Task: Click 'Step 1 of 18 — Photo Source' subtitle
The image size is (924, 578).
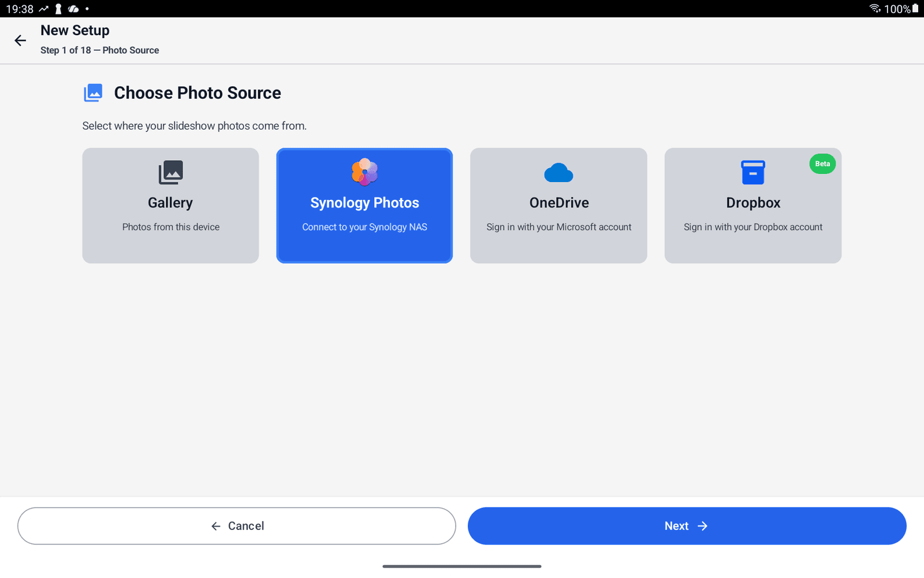Action: pos(100,50)
